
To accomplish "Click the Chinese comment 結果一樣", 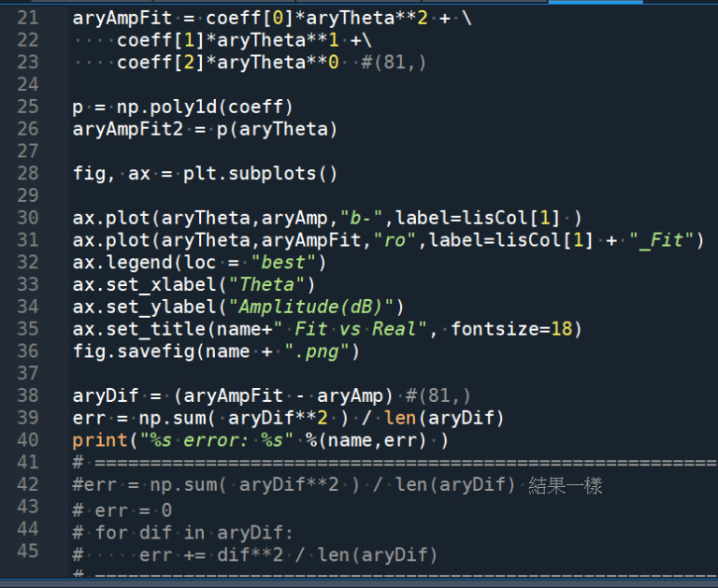I will click(x=565, y=484).
